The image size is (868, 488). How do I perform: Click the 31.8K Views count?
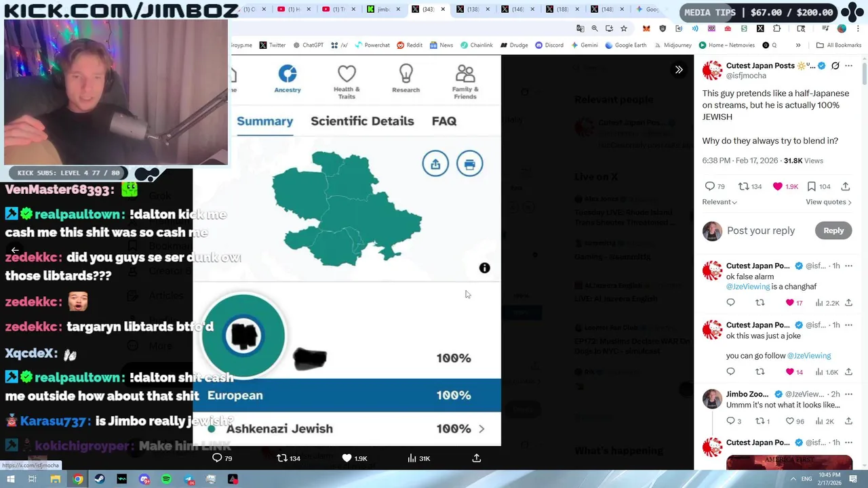point(804,161)
